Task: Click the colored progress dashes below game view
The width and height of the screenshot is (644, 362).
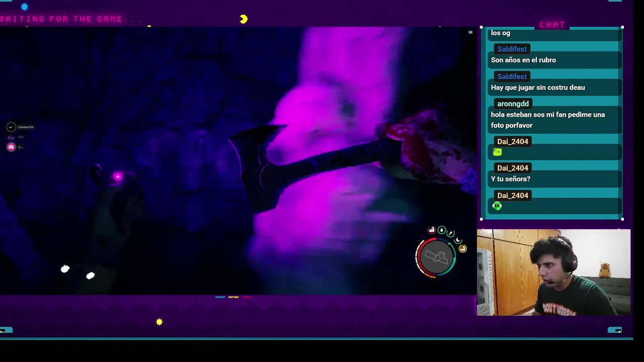Action: pos(233,297)
